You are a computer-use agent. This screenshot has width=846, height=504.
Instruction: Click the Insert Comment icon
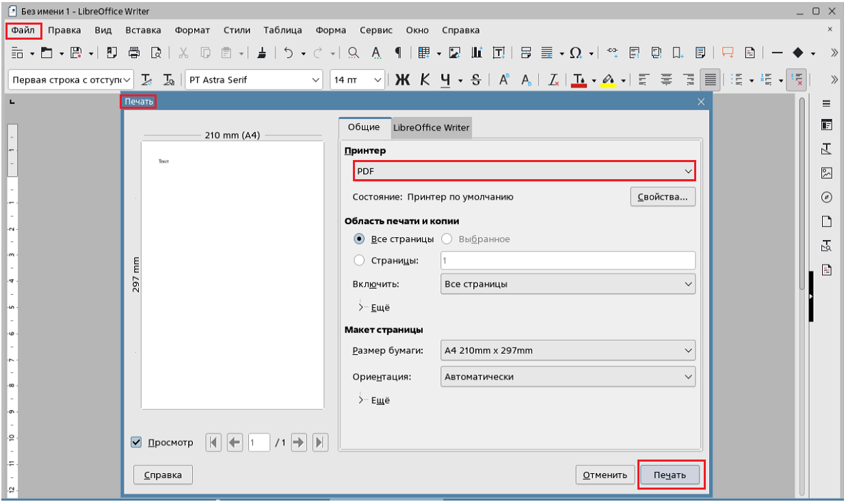coord(728,53)
